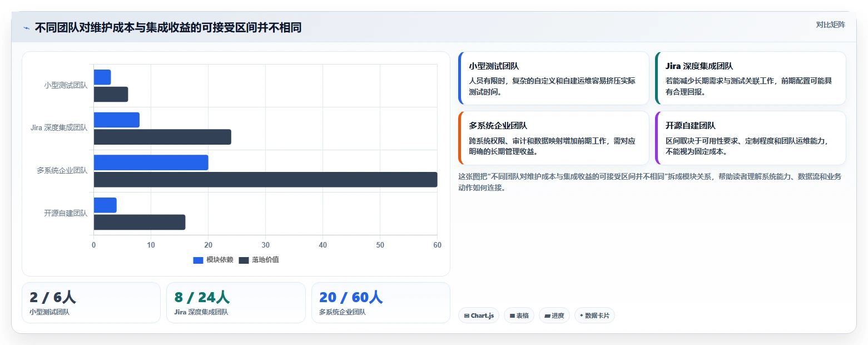
Task: Click the Jira 深度集成团队 y-axis label
Action: 59,128
